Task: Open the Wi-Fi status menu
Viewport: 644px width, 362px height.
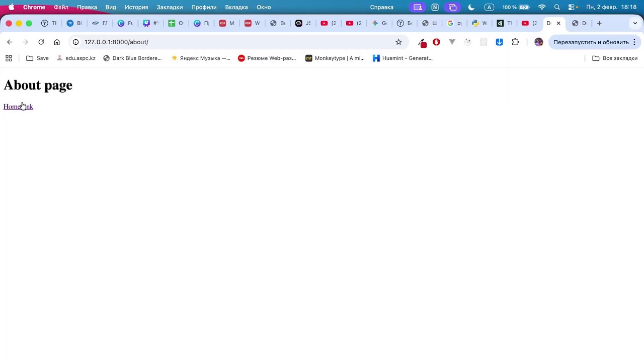Action: coord(542,7)
